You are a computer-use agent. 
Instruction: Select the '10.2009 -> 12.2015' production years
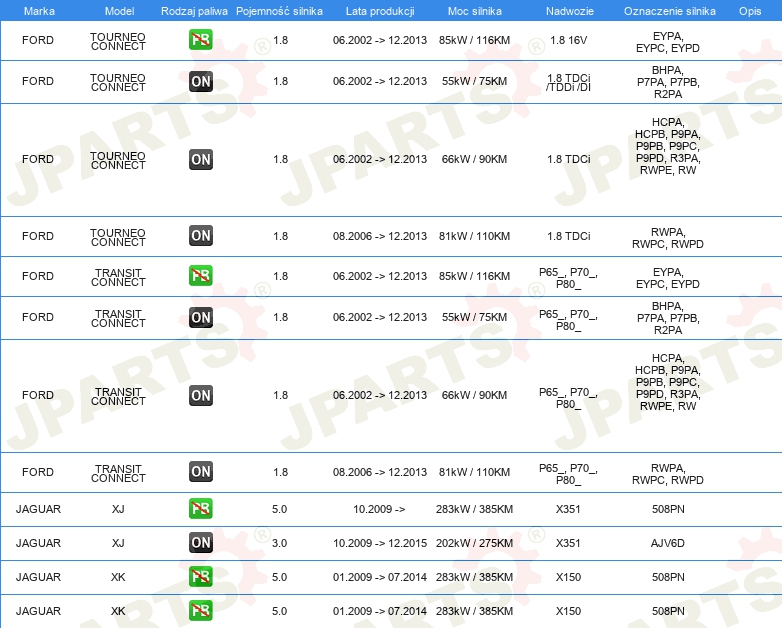[380, 543]
